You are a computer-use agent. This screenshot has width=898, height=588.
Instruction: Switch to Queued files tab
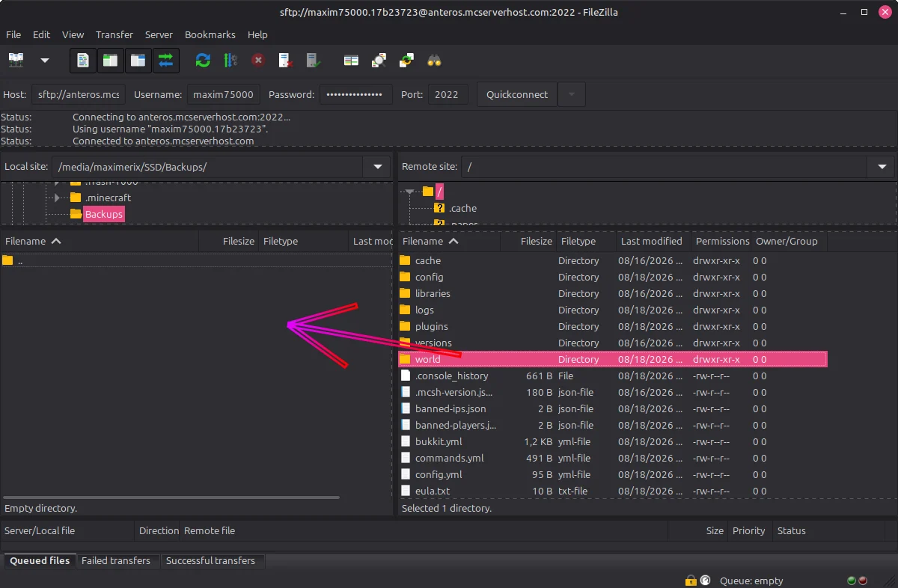tap(40, 560)
